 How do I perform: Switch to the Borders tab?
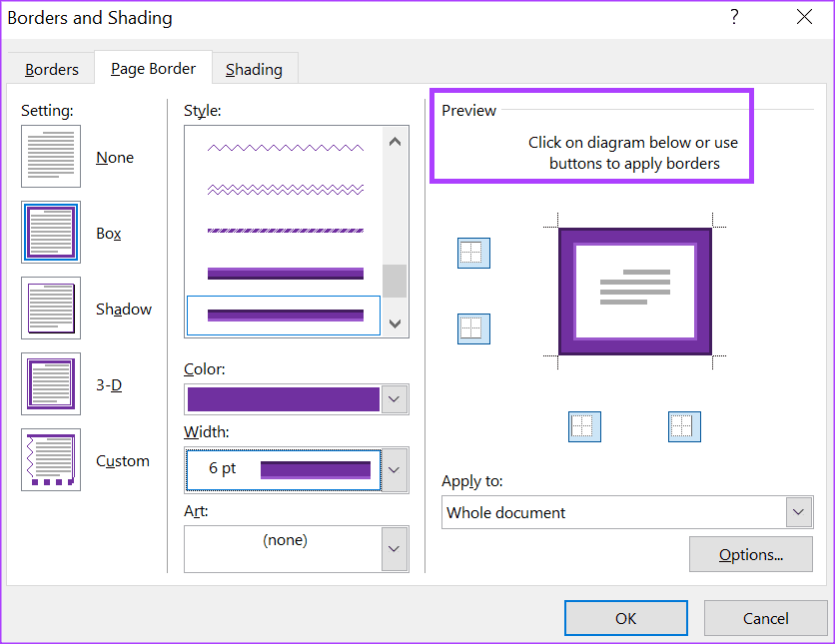pyautogui.click(x=52, y=70)
